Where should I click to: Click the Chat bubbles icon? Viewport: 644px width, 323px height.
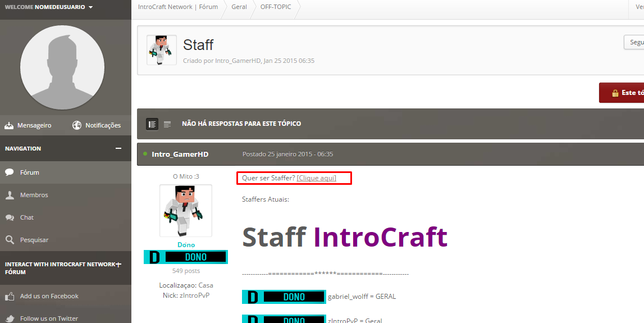[x=10, y=217]
